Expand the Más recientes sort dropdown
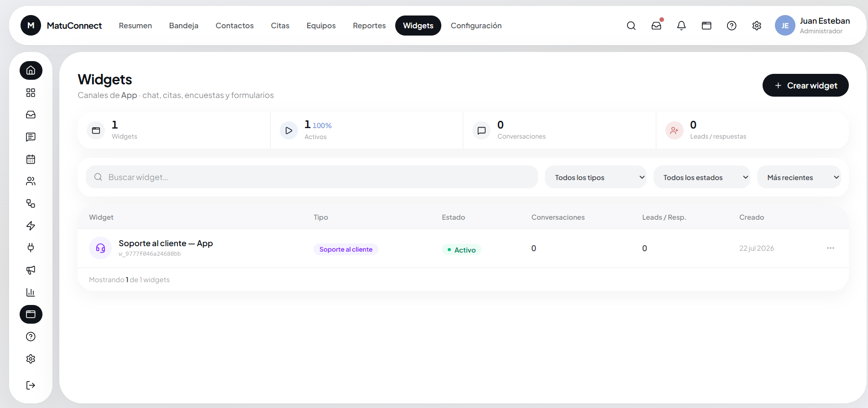Image resolution: width=868 pixels, height=408 pixels. (799, 177)
